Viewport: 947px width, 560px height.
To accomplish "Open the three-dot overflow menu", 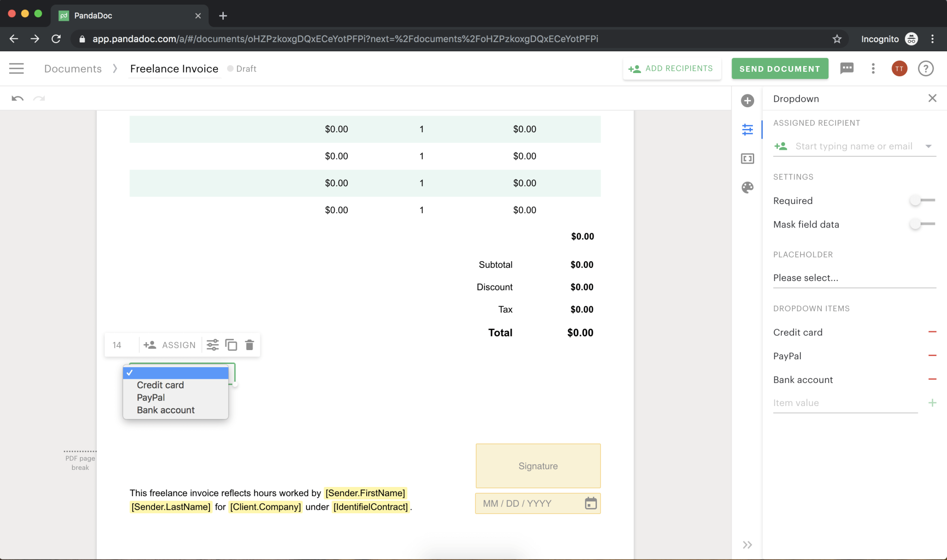I will [873, 68].
